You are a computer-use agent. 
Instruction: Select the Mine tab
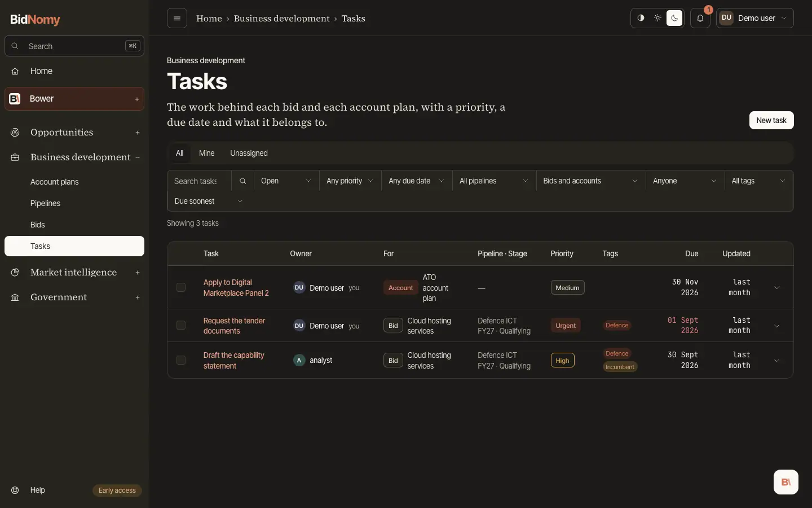coord(206,153)
